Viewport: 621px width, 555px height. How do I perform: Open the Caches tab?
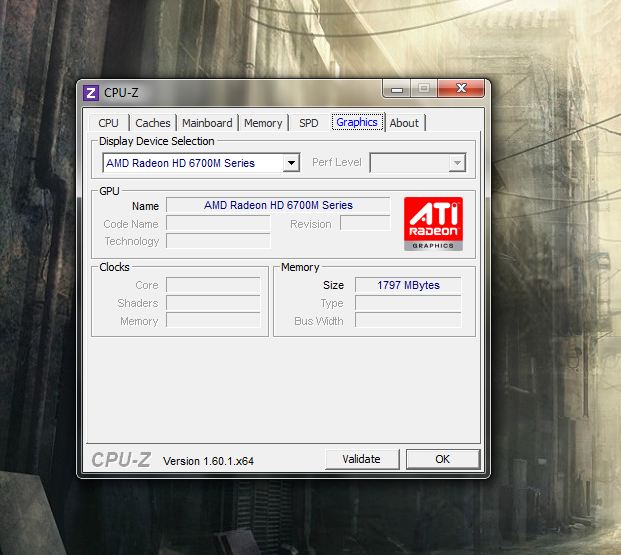153,123
